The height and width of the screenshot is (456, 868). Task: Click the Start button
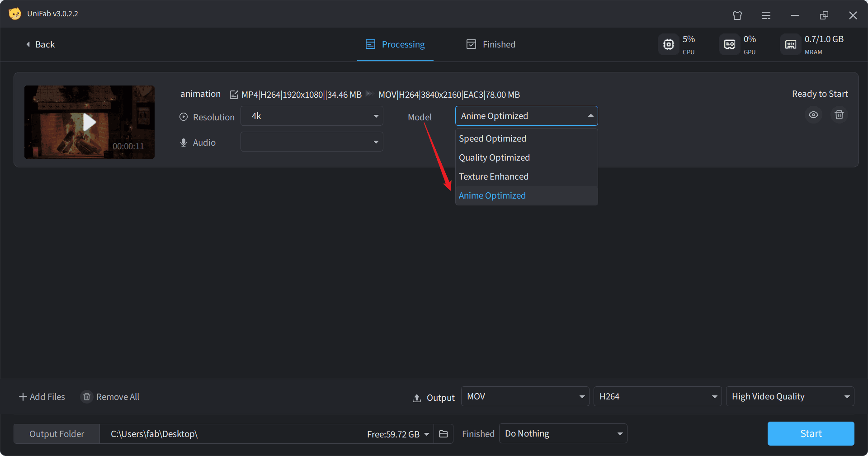pos(811,434)
